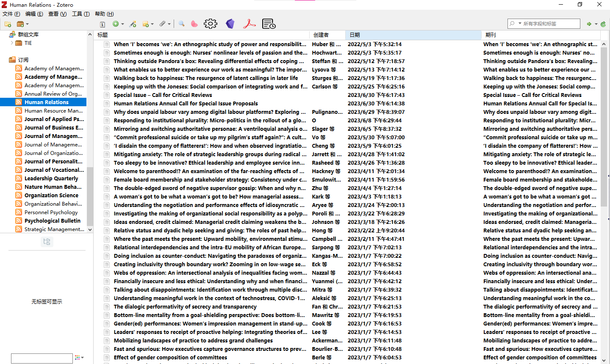Open the search mode dropdown arrow
Image resolution: width=610 pixels, height=364 pixels.
(520, 24)
